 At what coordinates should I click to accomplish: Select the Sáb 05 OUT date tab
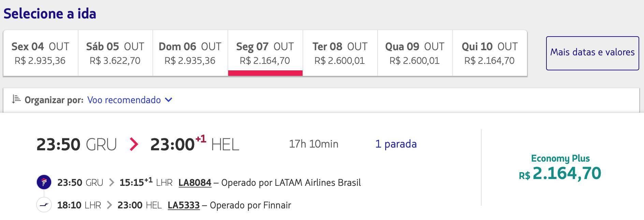(x=115, y=53)
